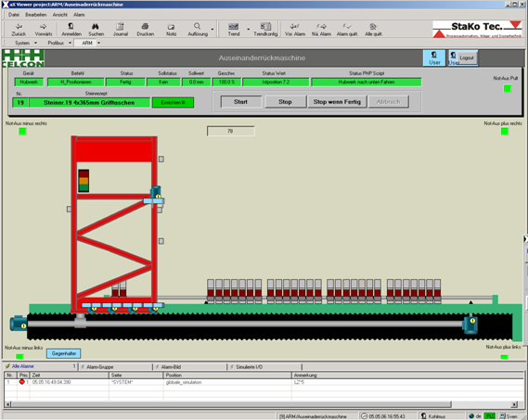This screenshot has height=420, width=528.
Task: Click the Gegenhalter button
Action: pyautogui.click(x=64, y=353)
